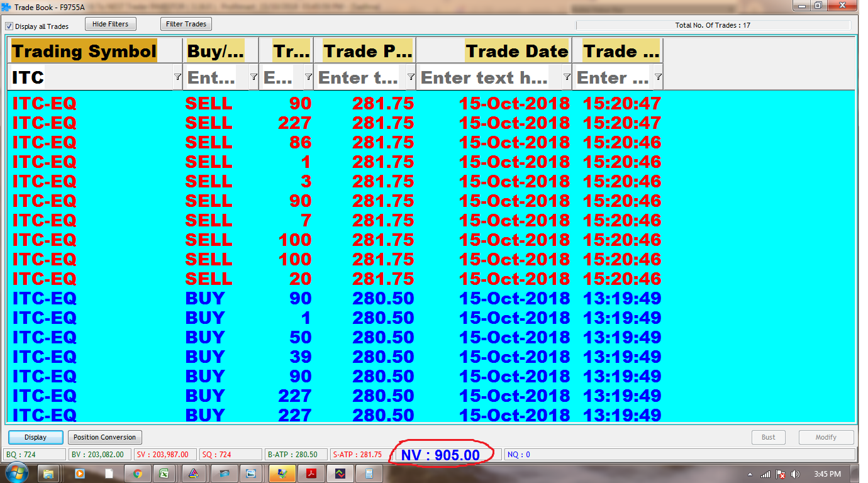Click the network signal tray icon
The image size is (868, 483).
click(765, 474)
